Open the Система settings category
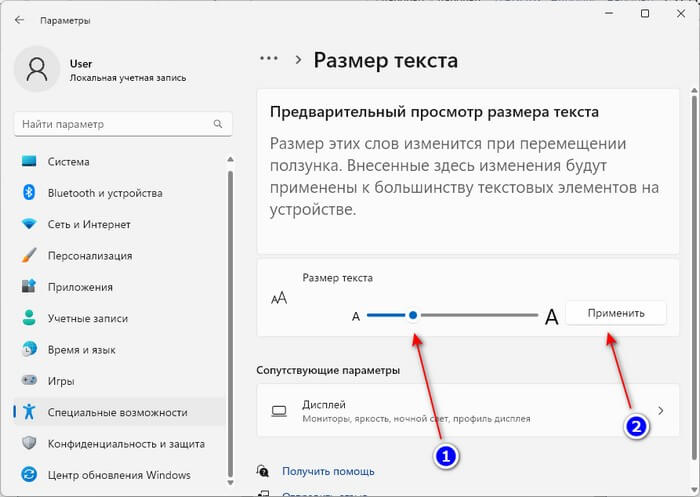Viewport: 700px width, 497px height. point(120,162)
